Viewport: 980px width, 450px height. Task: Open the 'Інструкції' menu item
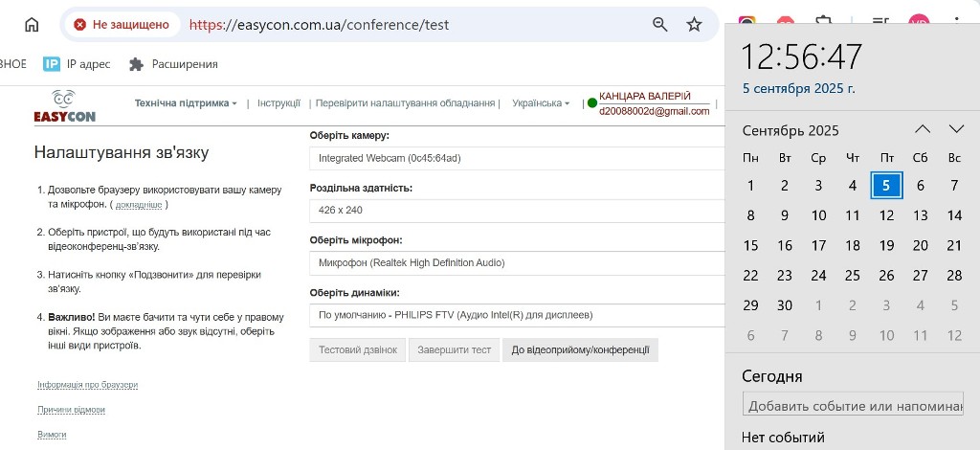pos(278,103)
